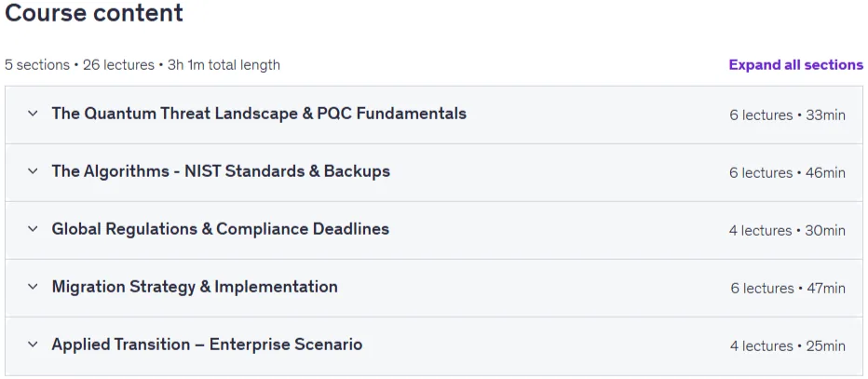
Task: Select The Algorithms - NIST Standards & Backups title
Action: [221, 171]
